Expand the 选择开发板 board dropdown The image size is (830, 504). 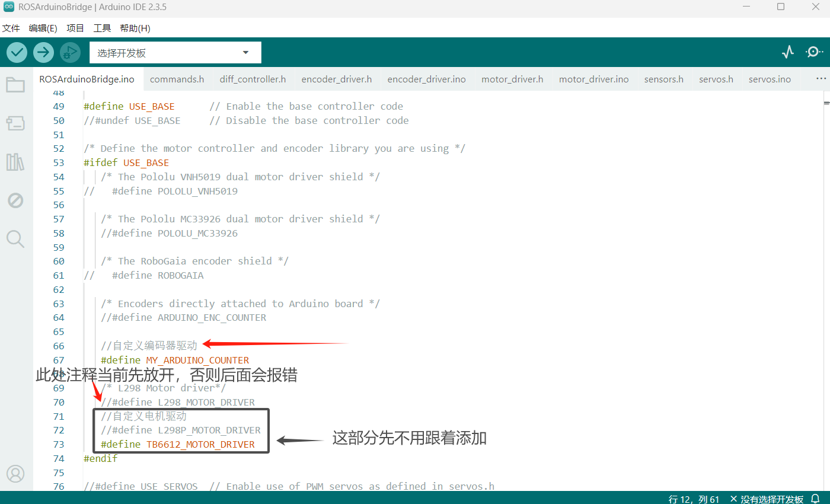click(175, 53)
